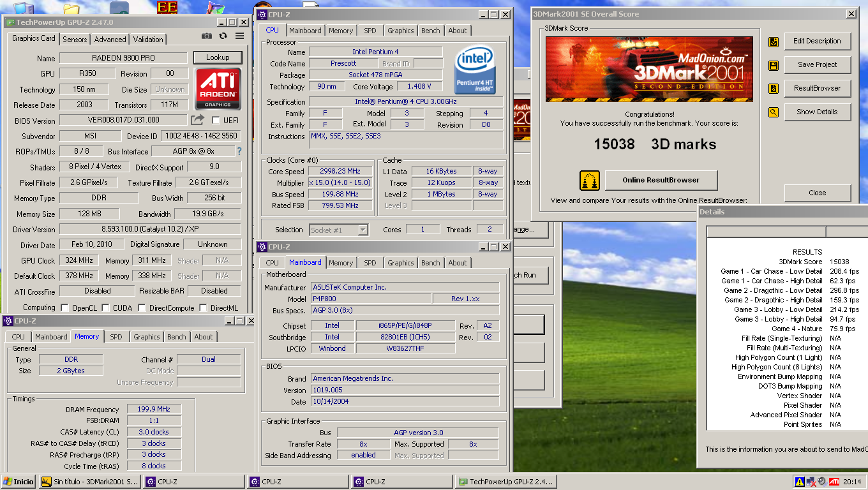Click the folder desktop icon
Image resolution: width=868 pixels, height=490 pixels.
point(71,9)
